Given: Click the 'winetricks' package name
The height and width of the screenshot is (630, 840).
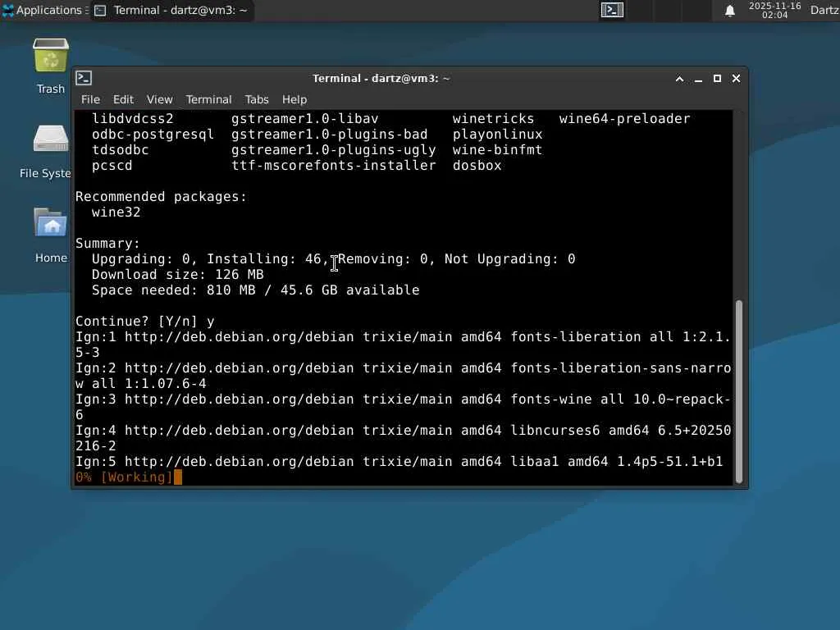Looking at the screenshot, I should (x=493, y=119).
